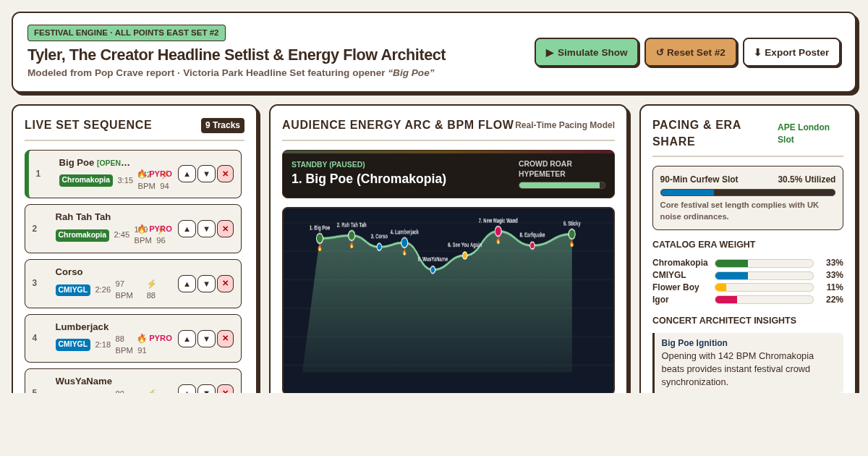868x456 pixels.
Task: Delete Rah Tah Tah from the sequence
Action: tap(225, 229)
